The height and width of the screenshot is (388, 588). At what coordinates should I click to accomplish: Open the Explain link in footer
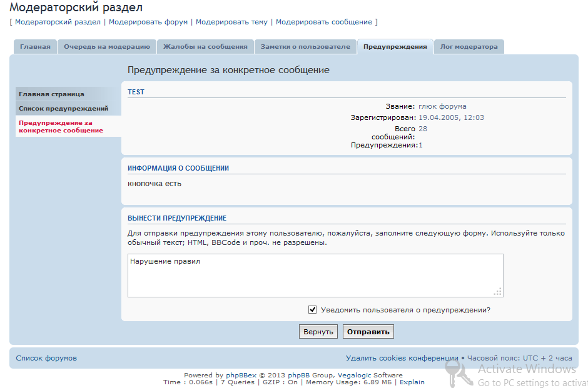point(412,382)
